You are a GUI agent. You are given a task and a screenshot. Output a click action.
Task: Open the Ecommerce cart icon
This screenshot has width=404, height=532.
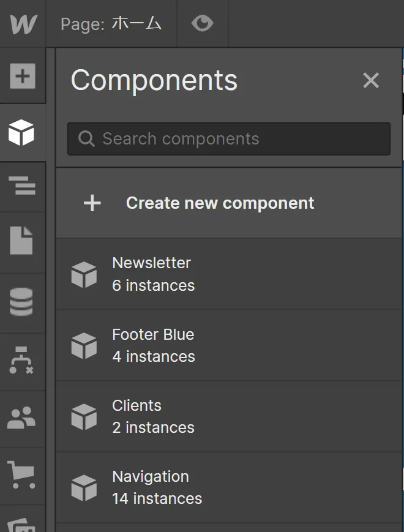(22, 475)
